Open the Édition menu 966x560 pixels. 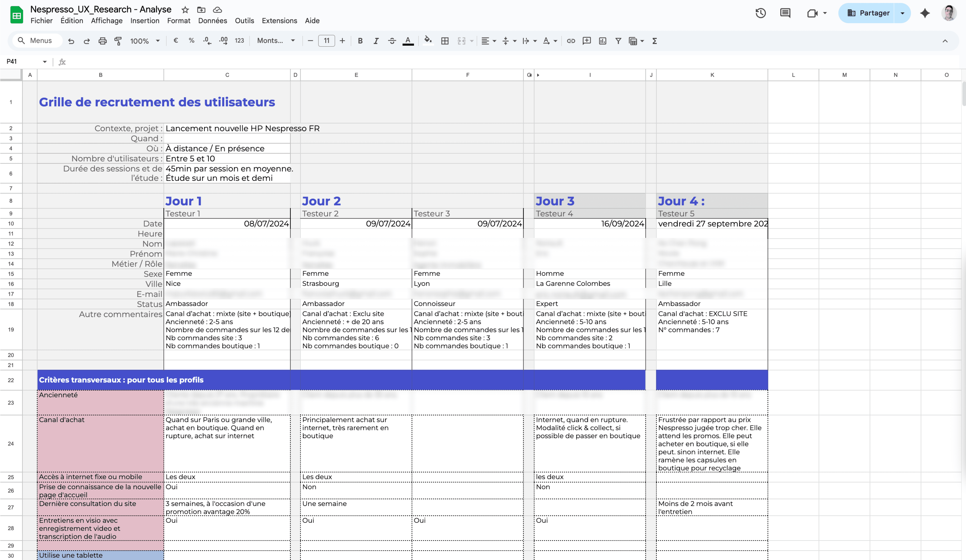tap(72, 21)
